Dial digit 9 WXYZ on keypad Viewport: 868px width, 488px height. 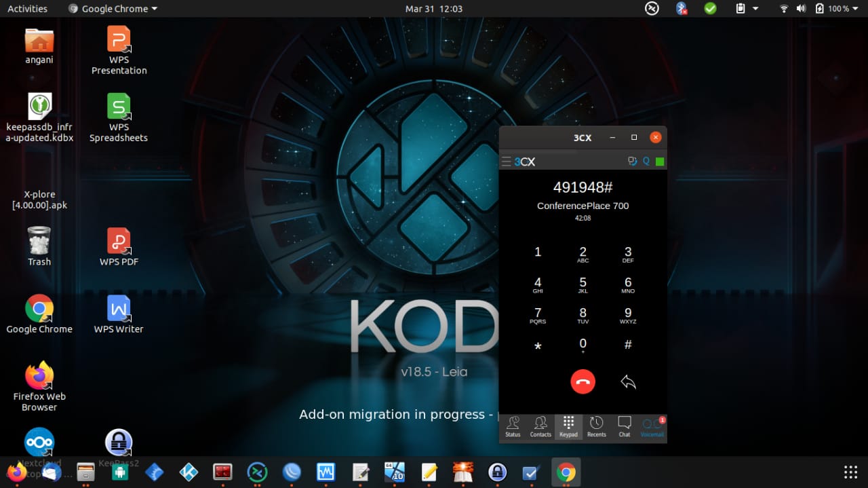tap(628, 316)
